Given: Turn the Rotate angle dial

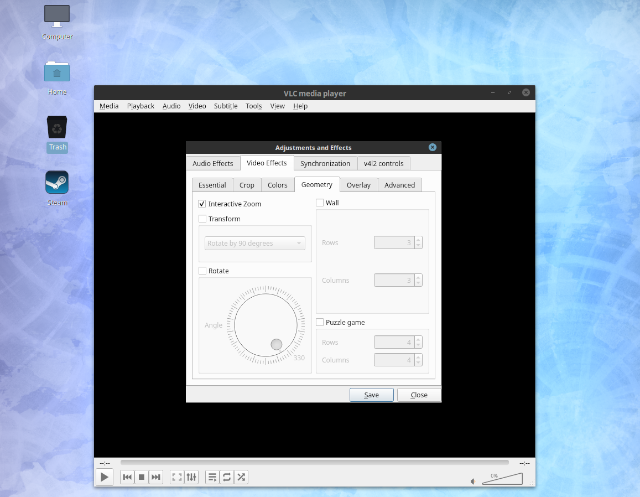Looking at the screenshot, I should click(x=266, y=325).
